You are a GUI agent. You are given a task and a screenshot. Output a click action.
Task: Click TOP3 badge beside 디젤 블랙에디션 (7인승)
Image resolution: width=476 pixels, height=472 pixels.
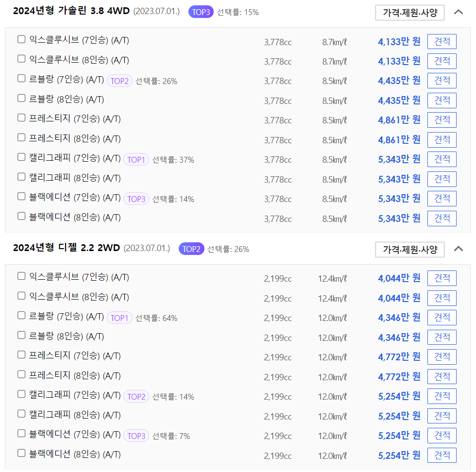click(136, 436)
